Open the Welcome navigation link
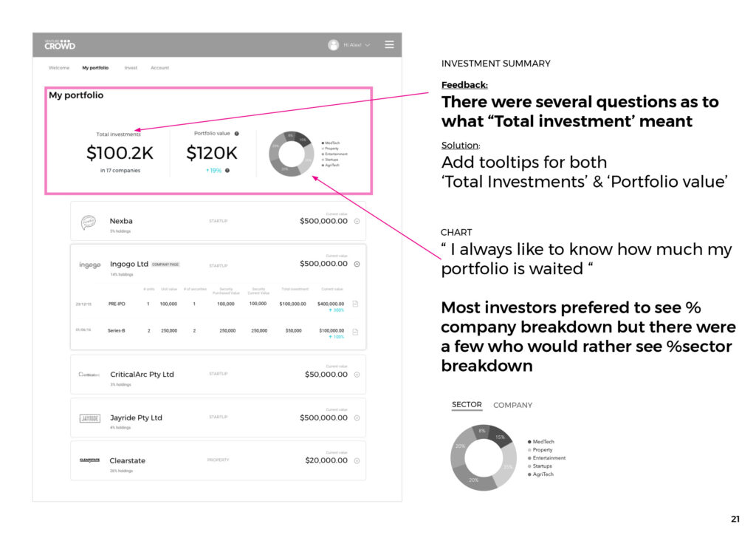The image size is (756, 535). [x=59, y=68]
